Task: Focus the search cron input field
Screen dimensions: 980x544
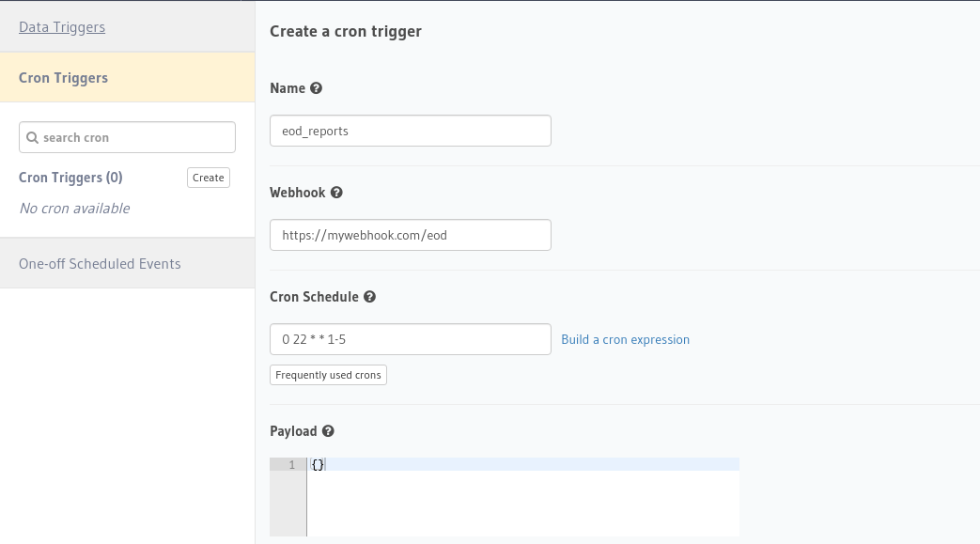Action: point(128,137)
